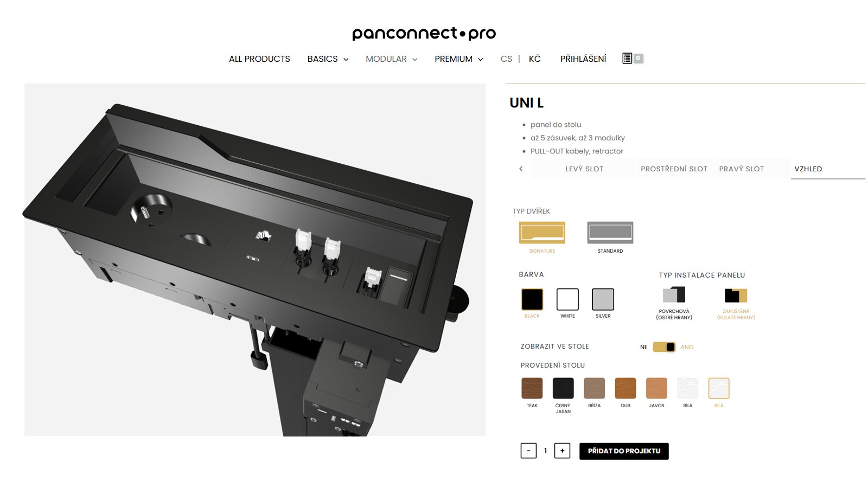Click the Přidat do projektu button

[x=624, y=451]
